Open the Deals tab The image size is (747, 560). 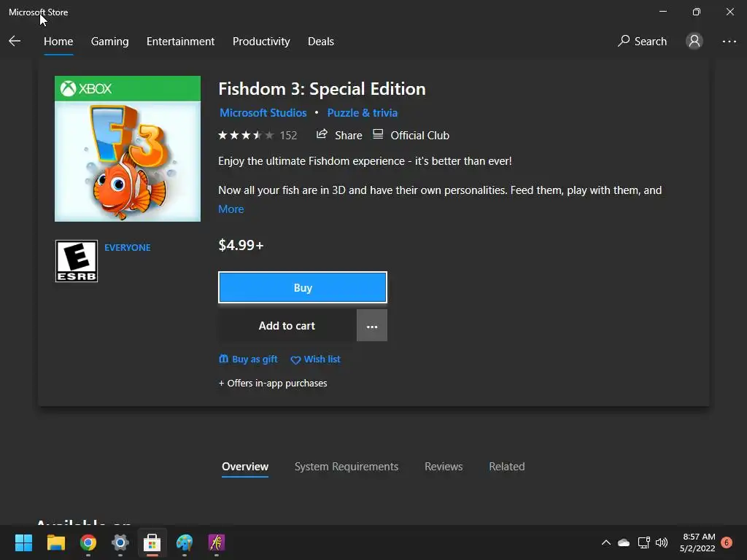(321, 42)
